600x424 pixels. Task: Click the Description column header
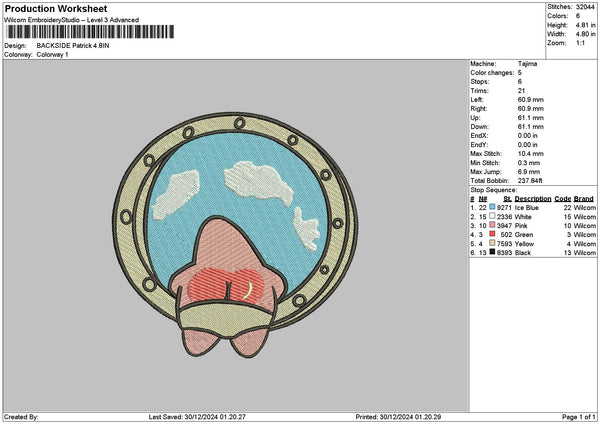(533, 199)
